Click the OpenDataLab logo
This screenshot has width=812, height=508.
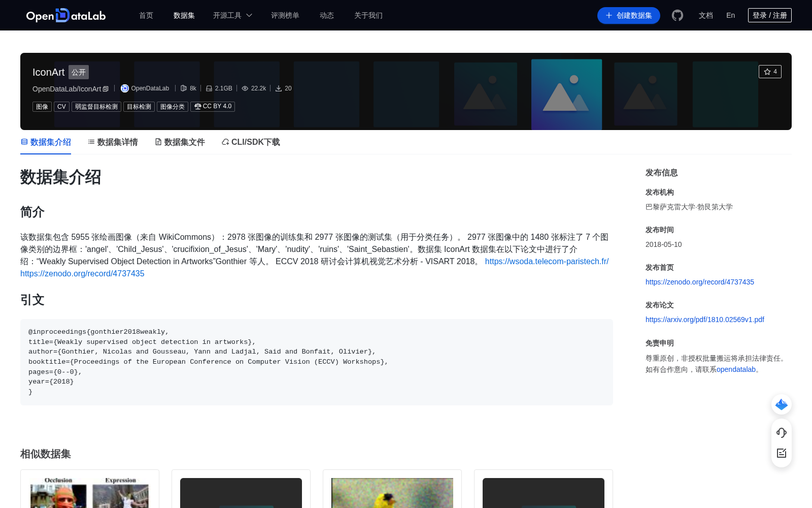[66, 15]
